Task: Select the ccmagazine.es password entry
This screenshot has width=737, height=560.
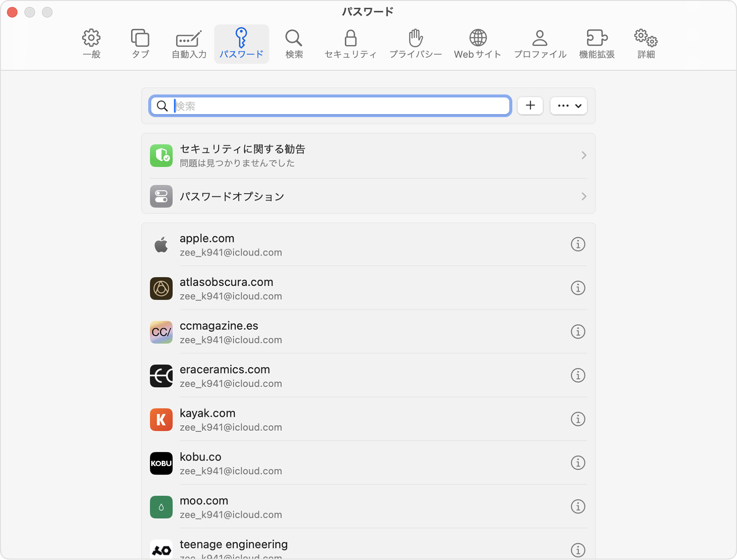Action: (368, 332)
